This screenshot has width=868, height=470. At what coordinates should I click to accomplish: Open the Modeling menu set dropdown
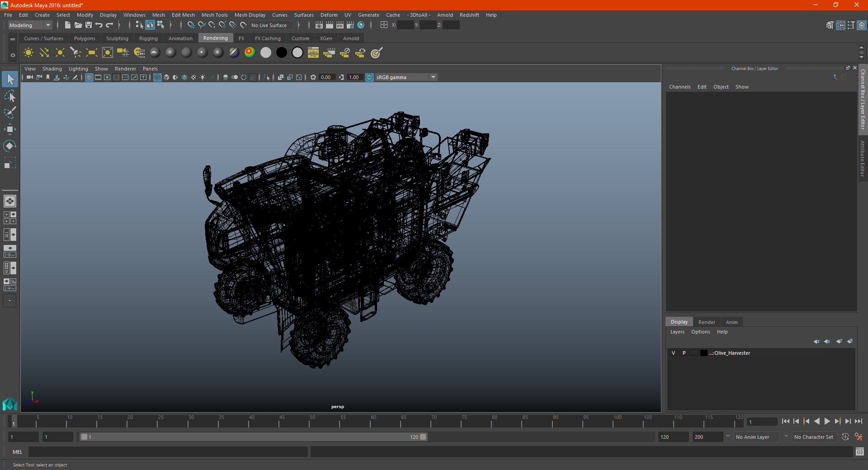pos(30,25)
